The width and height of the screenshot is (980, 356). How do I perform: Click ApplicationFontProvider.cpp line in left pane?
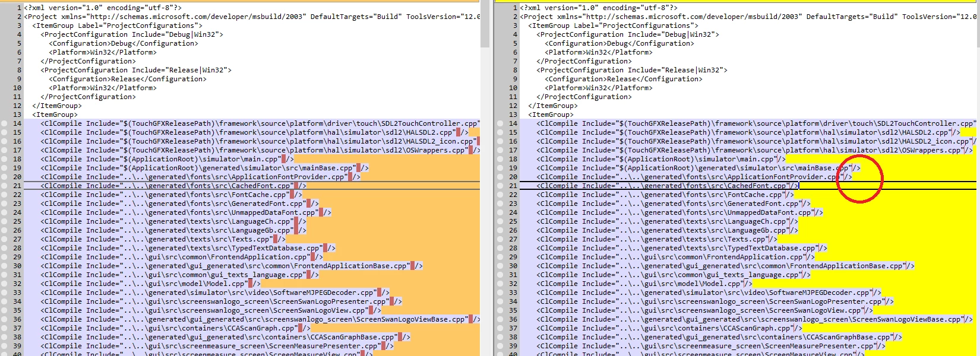200,177
